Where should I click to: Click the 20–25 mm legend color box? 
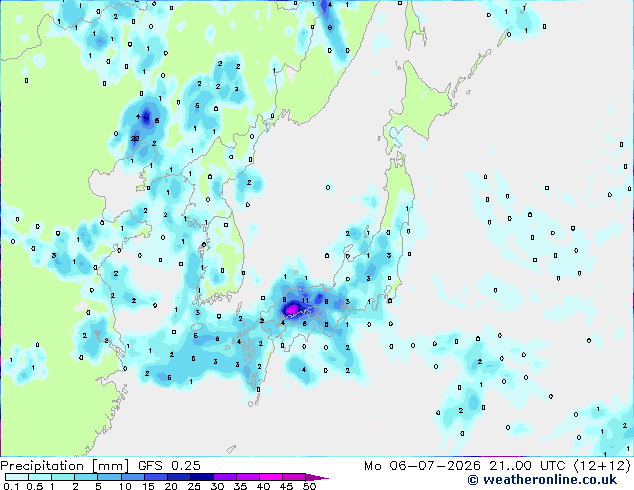click(x=178, y=477)
